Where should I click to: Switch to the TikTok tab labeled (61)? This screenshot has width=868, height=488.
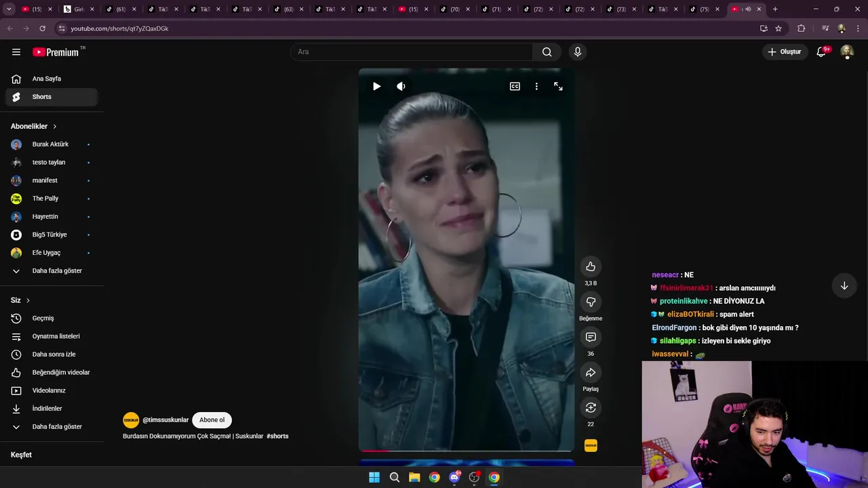[122, 9]
